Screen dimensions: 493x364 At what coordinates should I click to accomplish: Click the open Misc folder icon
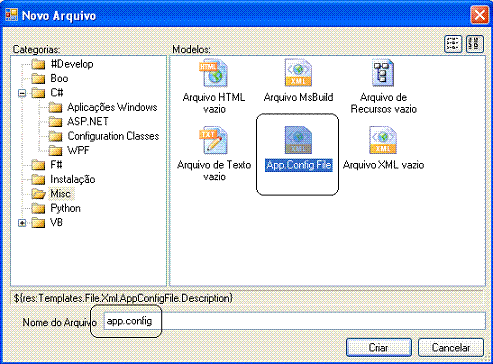38,194
